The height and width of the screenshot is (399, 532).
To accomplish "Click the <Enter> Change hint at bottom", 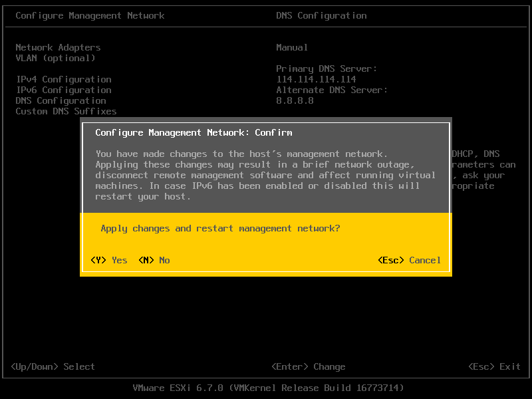I will (308, 366).
